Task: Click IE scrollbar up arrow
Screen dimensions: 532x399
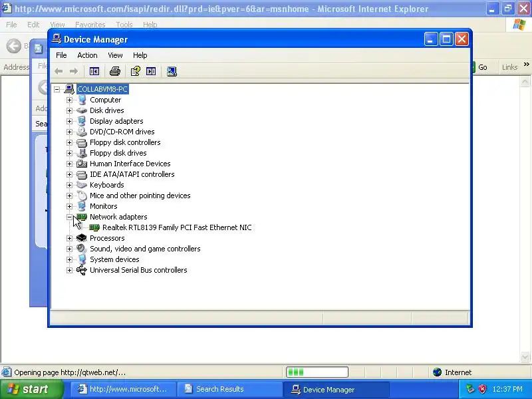Action: pos(525,82)
